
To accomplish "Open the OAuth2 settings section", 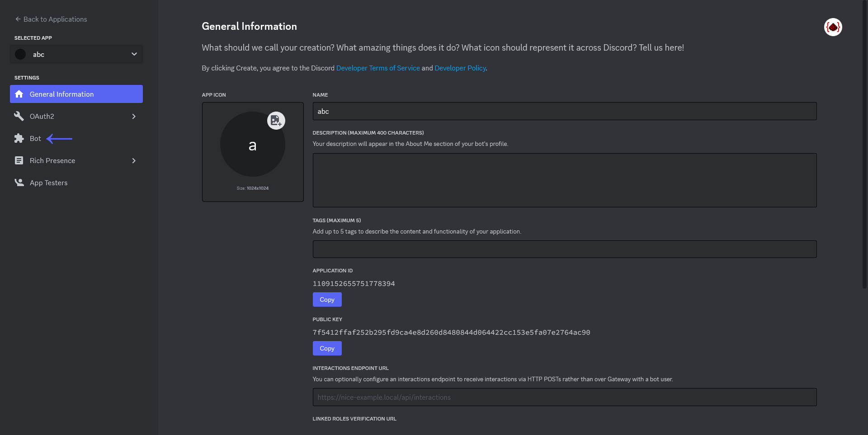I will pyautogui.click(x=76, y=116).
